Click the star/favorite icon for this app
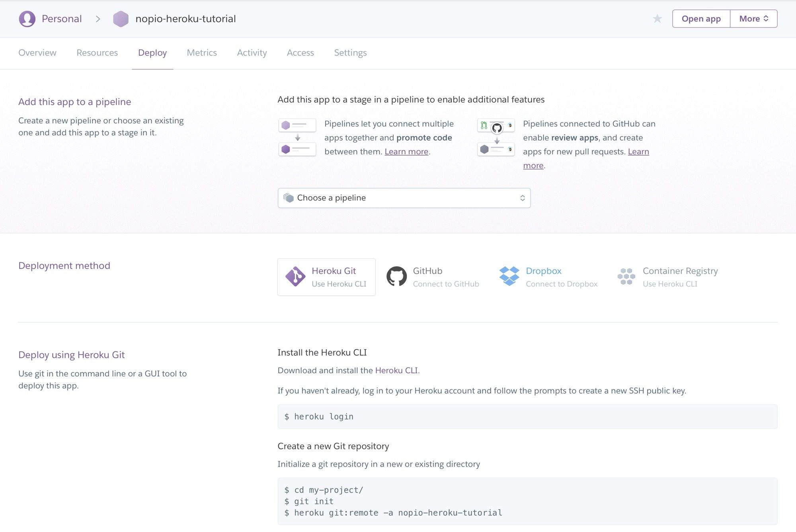The image size is (796, 532). [x=657, y=18]
